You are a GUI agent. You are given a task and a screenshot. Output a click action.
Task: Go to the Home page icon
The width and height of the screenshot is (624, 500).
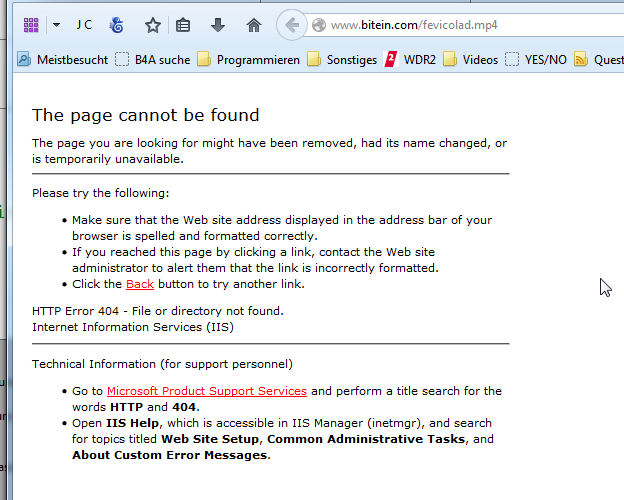pos(254,25)
